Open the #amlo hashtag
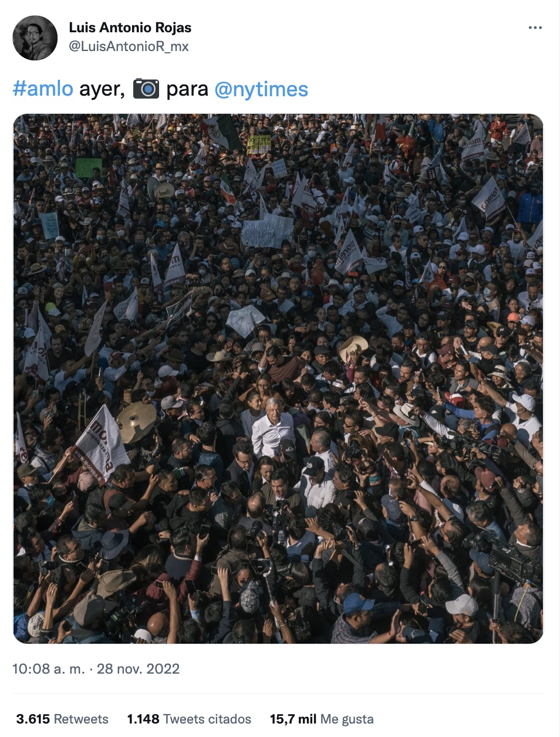 (x=43, y=89)
